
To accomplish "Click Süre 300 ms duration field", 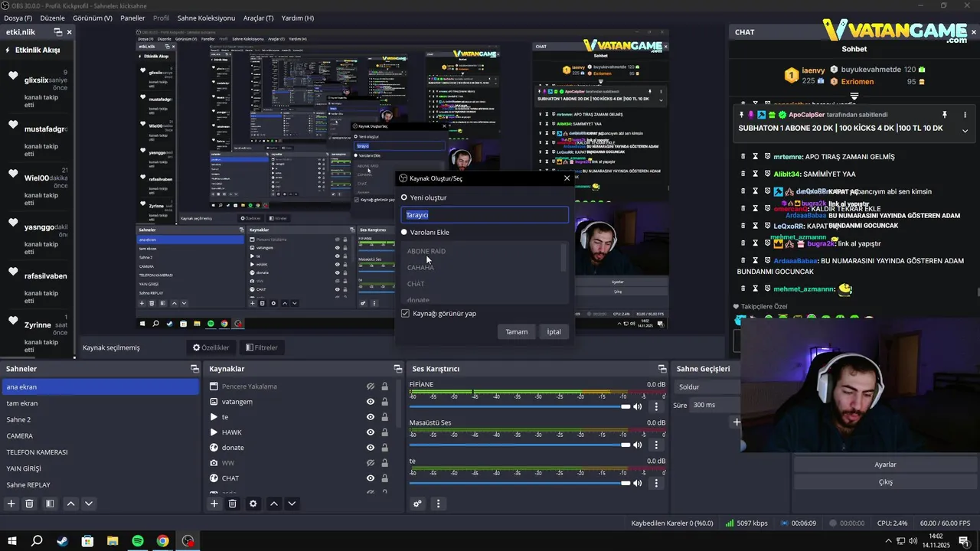I will (x=714, y=405).
